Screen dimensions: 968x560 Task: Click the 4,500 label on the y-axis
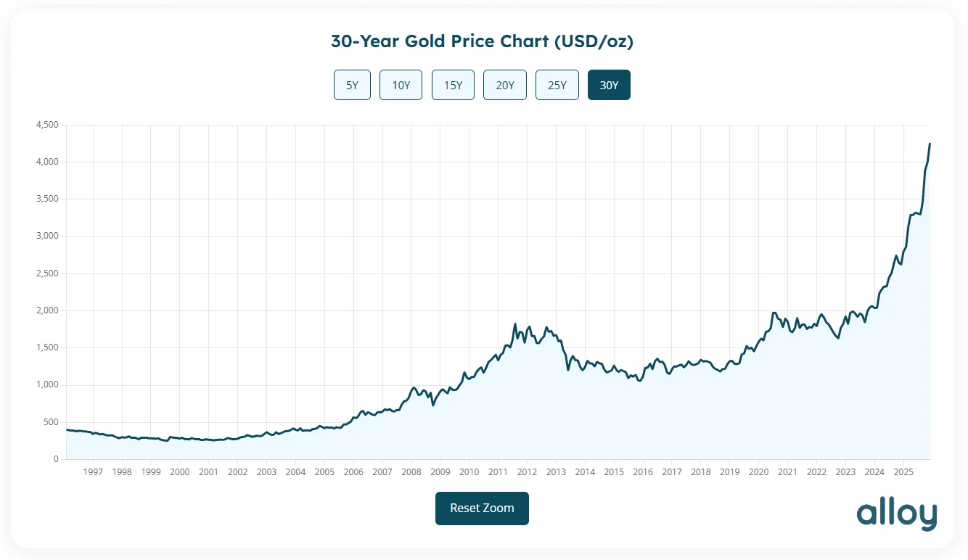click(x=46, y=124)
